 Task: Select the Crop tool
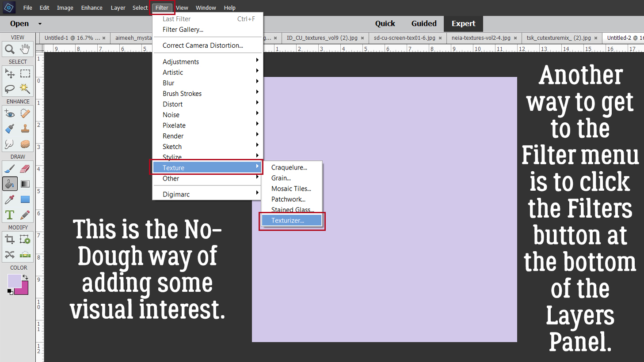click(x=9, y=240)
